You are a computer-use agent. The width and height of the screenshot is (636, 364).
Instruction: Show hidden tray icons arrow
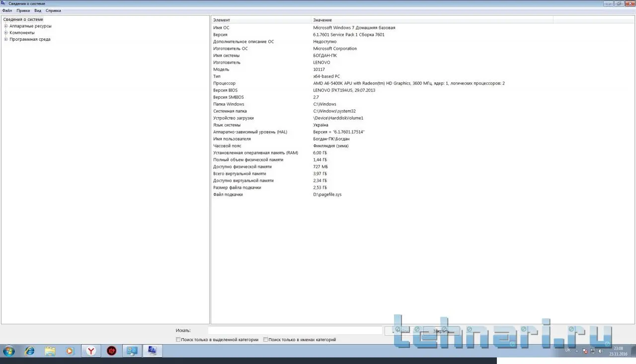[x=577, y=351]
